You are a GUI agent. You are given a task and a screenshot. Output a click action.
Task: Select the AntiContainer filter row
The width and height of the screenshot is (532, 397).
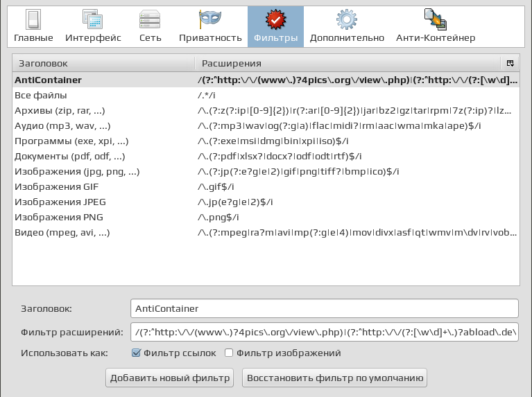click(266, 80)
